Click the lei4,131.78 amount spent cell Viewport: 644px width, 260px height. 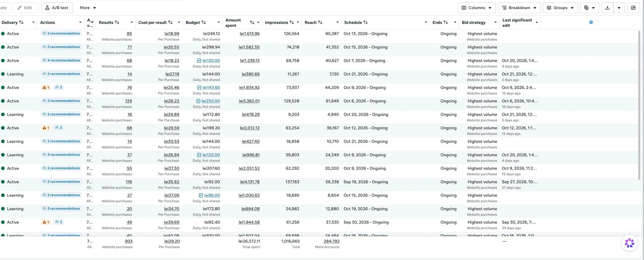(x=250, y=182)
